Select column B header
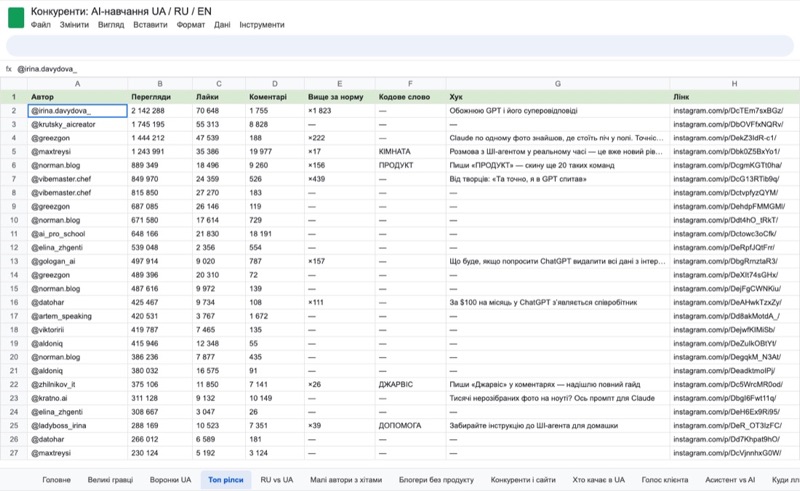This screenshot has height=491, width=800. (160, 84)
